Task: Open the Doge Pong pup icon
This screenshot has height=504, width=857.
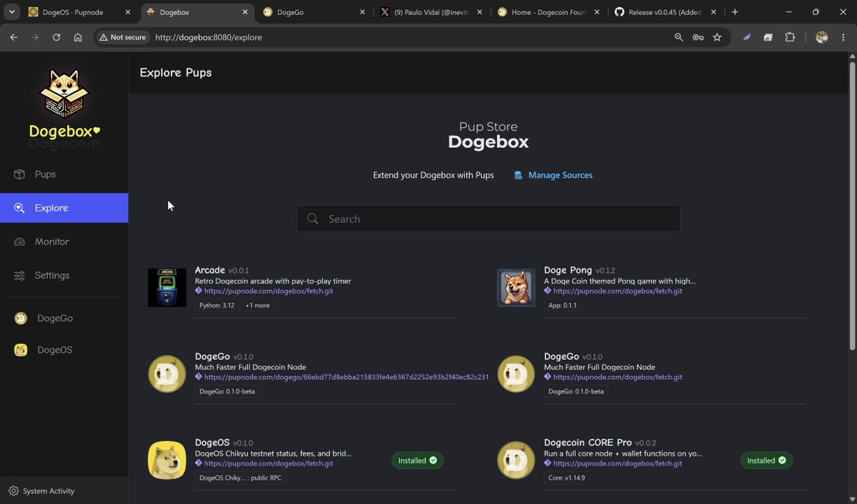Action: 516,288
